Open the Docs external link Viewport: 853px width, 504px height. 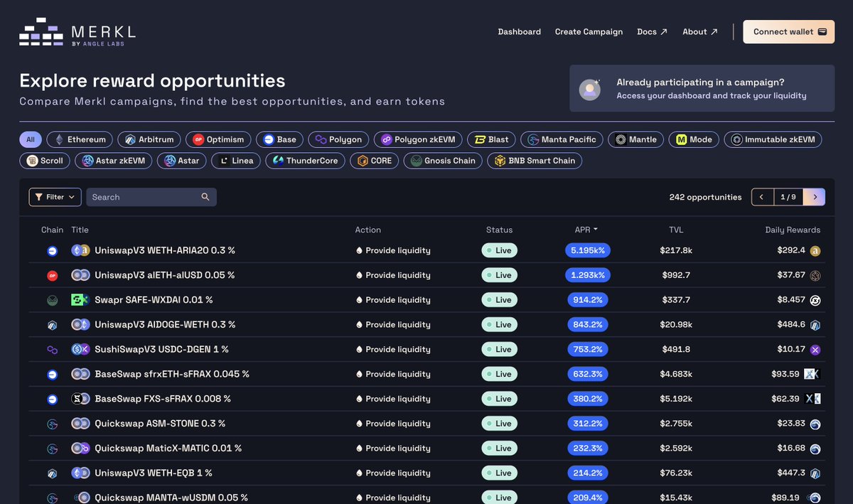(652, 32)
